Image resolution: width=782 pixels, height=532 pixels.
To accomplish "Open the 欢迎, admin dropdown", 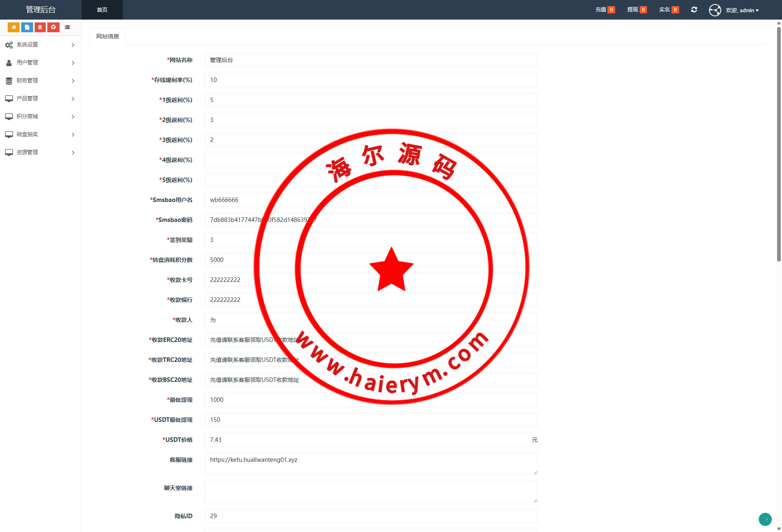I will click(x=742, y=10).
